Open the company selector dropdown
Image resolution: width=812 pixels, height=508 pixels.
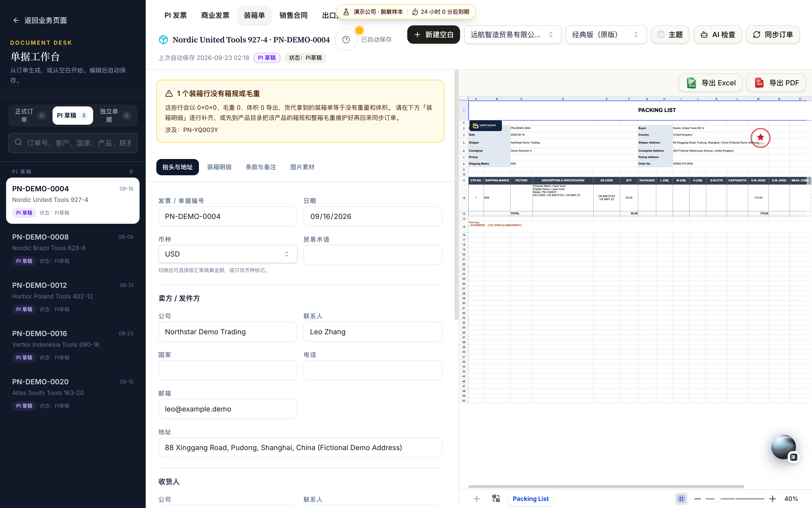512,35
